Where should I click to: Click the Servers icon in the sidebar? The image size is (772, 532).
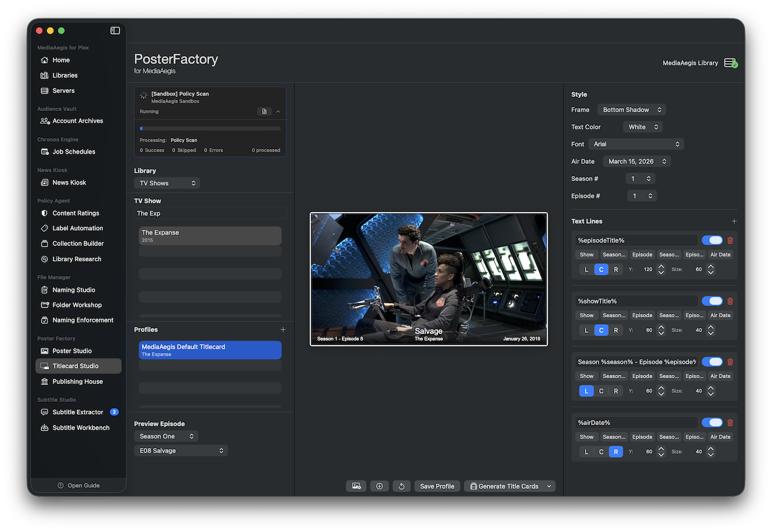[44, 90]
